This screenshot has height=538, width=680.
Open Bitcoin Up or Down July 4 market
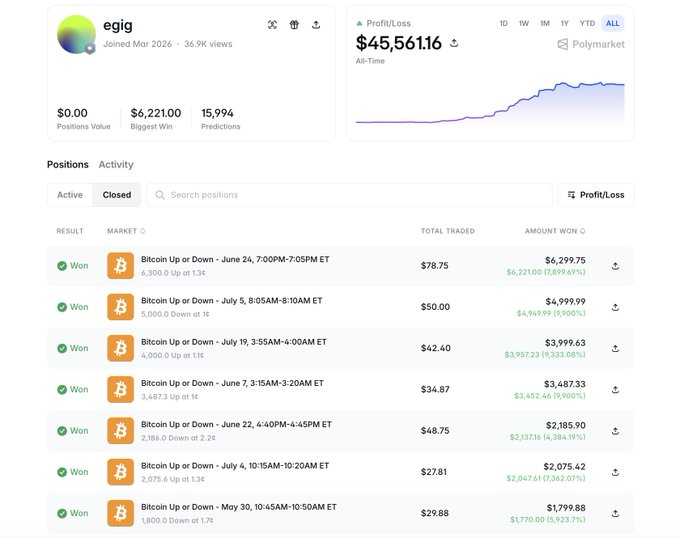coord(235,465)
